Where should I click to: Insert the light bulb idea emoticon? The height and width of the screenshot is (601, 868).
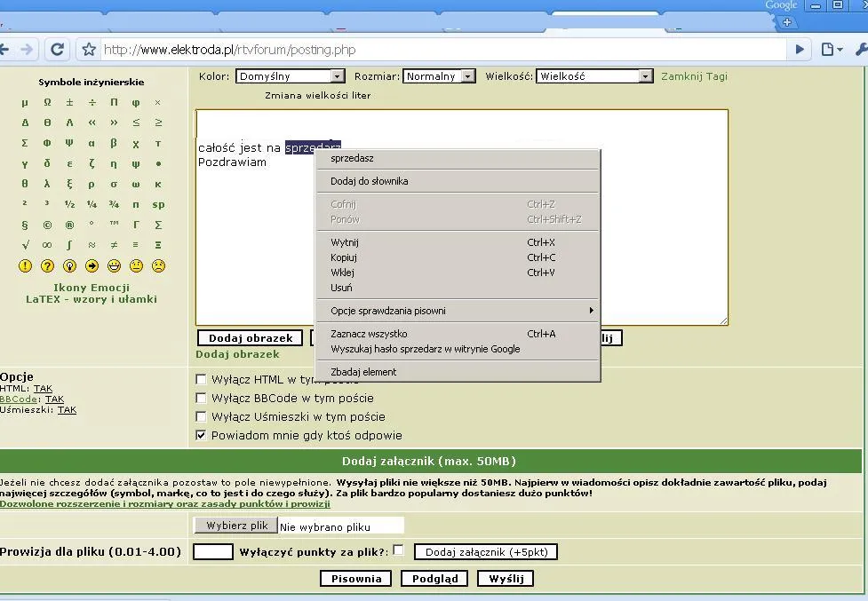[69, 265]
